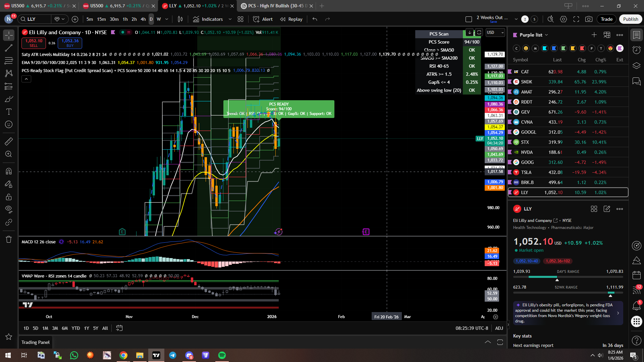644x362 pixels.
Task: Select the 4h timeframe
Action: 143,19
